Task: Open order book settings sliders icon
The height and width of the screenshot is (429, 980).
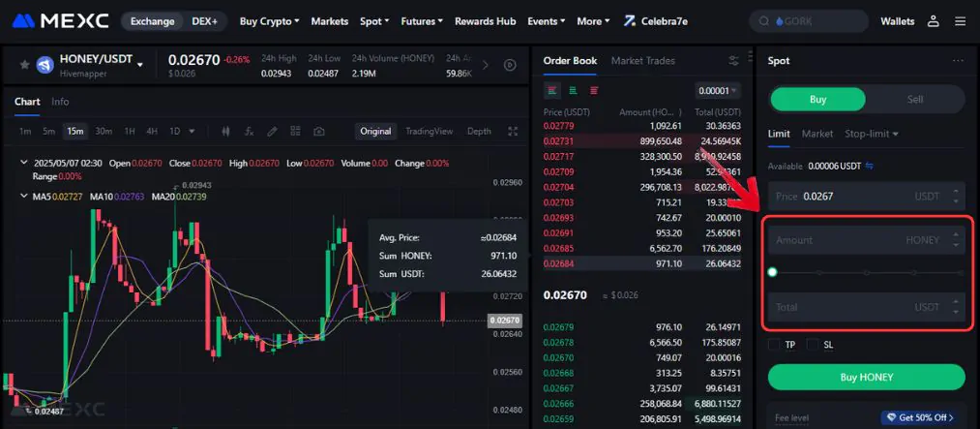Action: [733, 61]
